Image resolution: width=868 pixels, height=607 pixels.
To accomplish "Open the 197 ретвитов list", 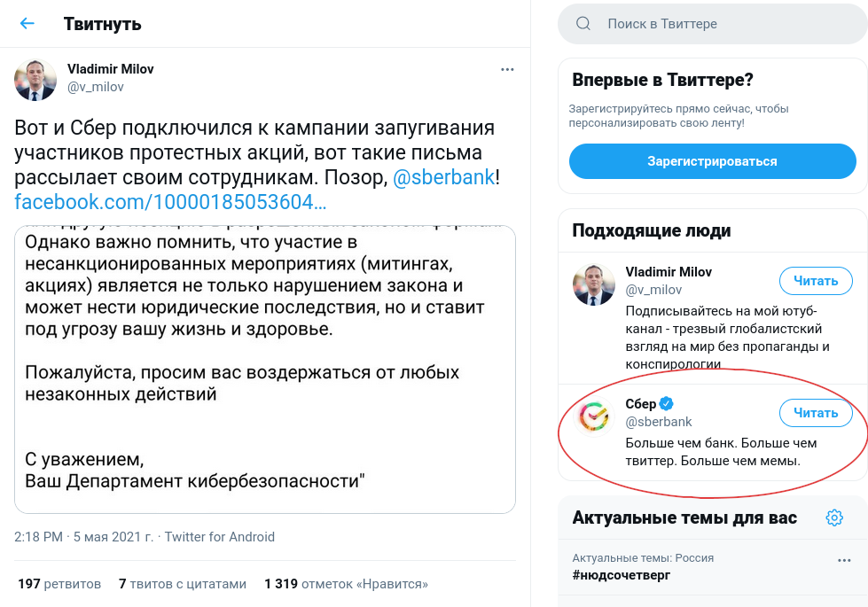I will (x=59, y=584).
